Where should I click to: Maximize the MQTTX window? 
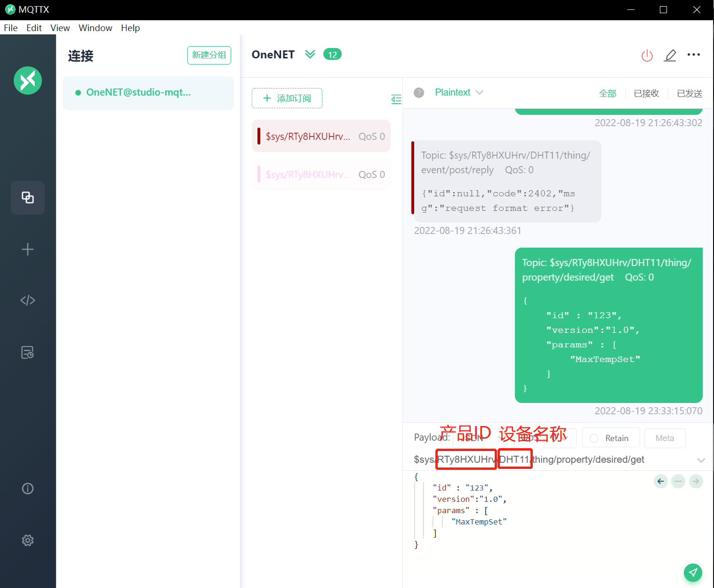pos(664,10)
